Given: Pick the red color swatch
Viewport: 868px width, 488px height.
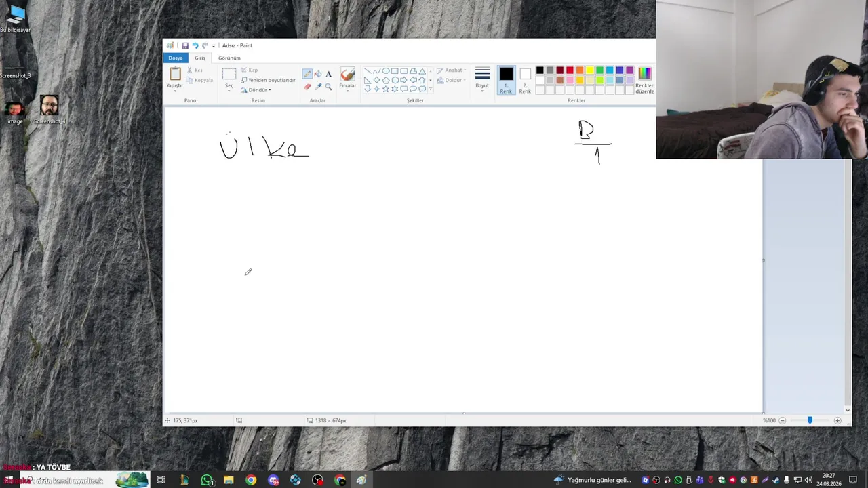Looking at the screenshot, I should (570, 70).
